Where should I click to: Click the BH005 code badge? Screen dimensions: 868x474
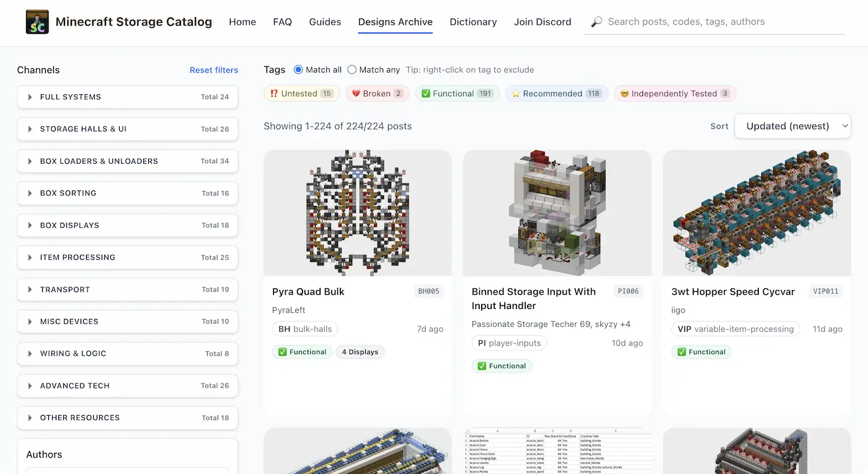click(428, 291)
